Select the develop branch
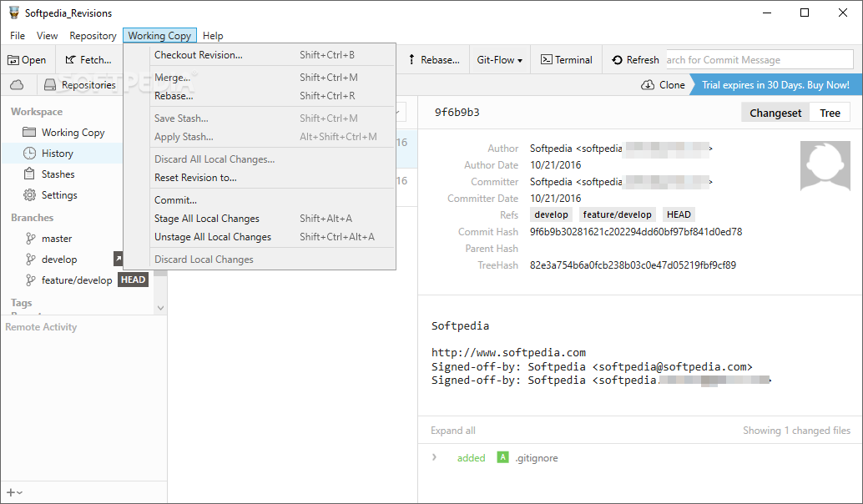The image size is (863, 504). pyautogui.click(x=59, y=260)
